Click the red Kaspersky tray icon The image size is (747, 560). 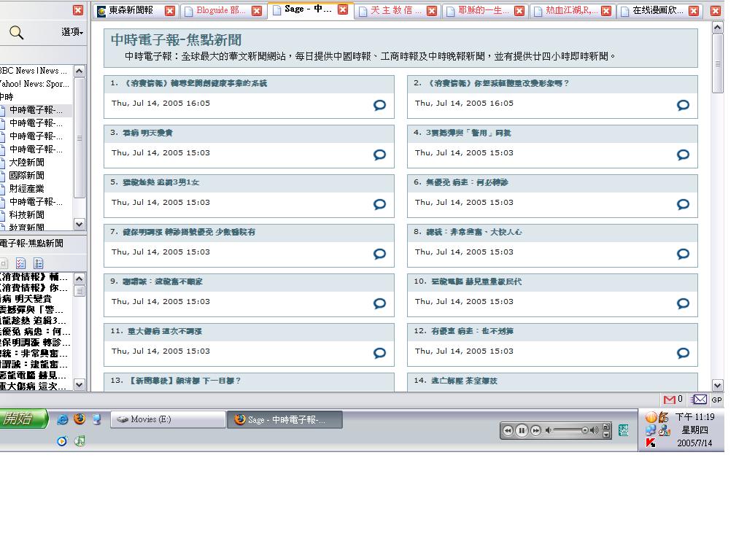coord(651,443)
